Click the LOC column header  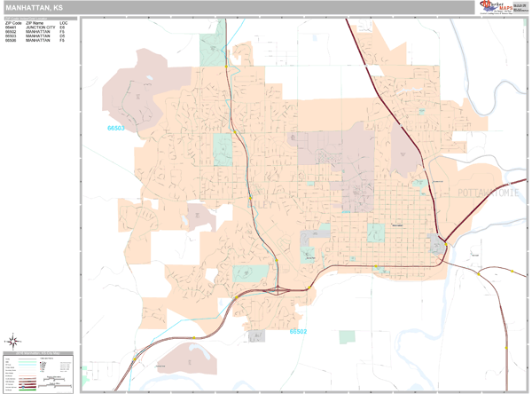coord(63,22)
